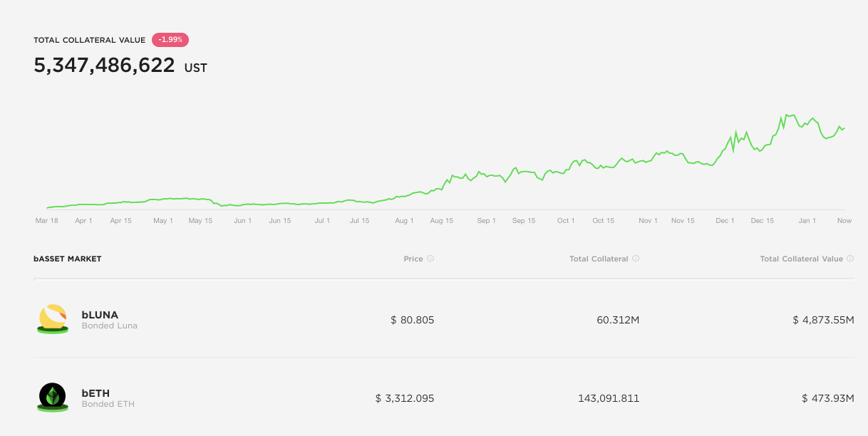This screenshot has height=436, width=868.
Task: Click the -1.99% change badge
Action: (x=170, y=40)
